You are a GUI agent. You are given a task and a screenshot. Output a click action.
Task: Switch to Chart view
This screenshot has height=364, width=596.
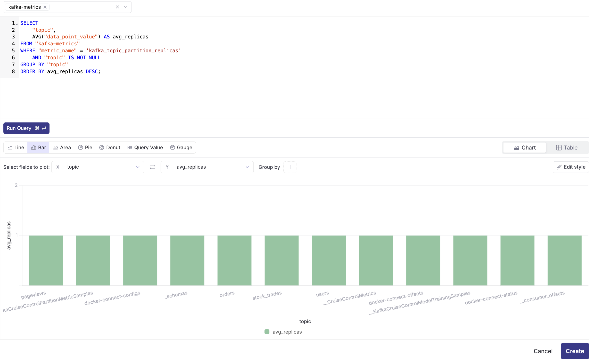pos(525,147)
